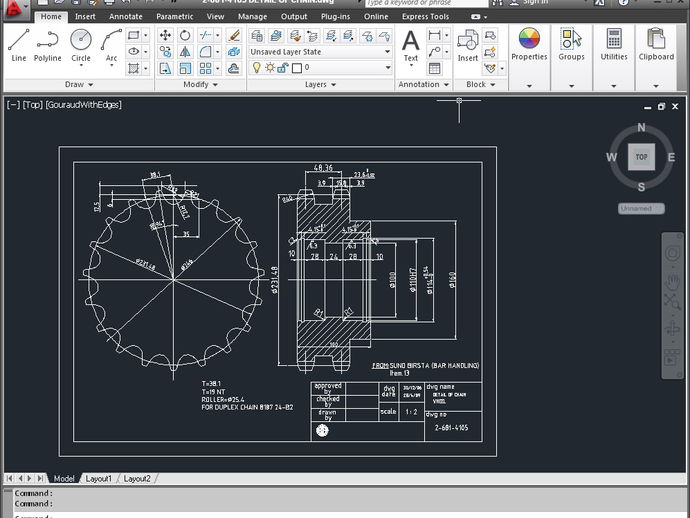Viewport: 690px width, 518px height.
Task: Activate the Rotate tool
Action: (x=185, y=35)
